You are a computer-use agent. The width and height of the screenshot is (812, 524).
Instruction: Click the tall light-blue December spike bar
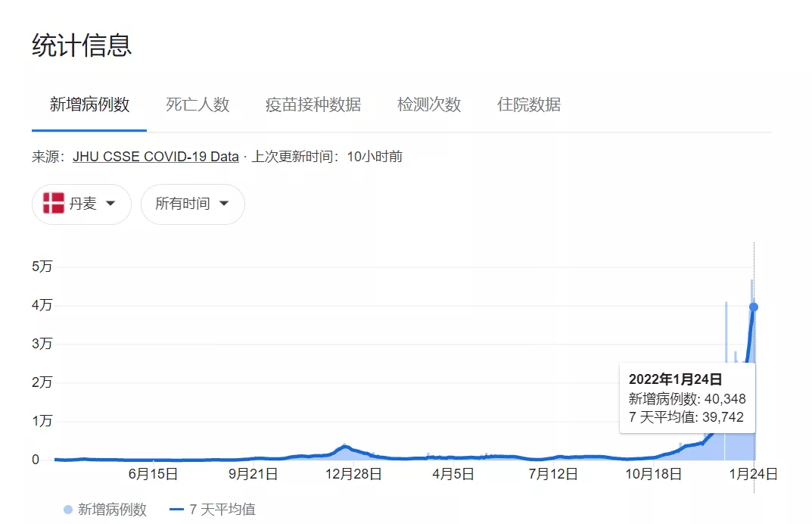click(726, 332)
